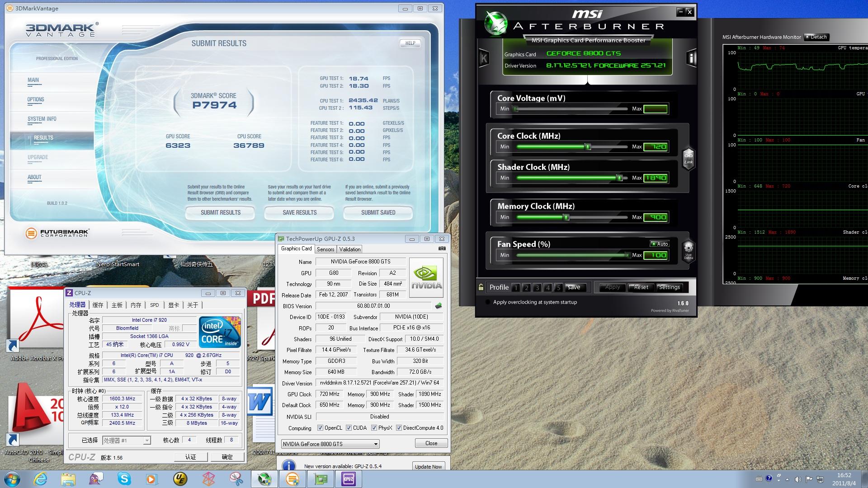The height and width of the screenshot is (488, 868).
Task: Switch to Sensors tab in GPU-Z
Action: point(325,249)
